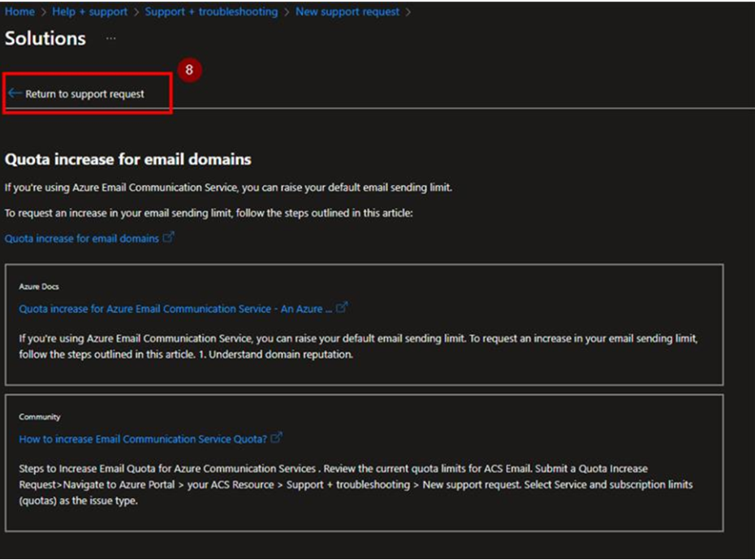Click external link icon after email domains link

tap(168, 237)
